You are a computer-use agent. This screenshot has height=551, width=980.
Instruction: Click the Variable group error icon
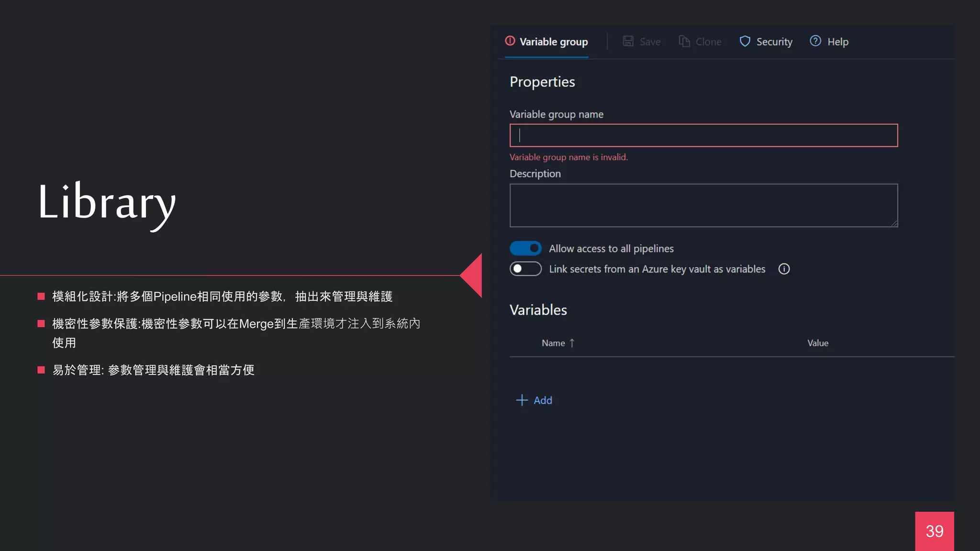(510, 41)
